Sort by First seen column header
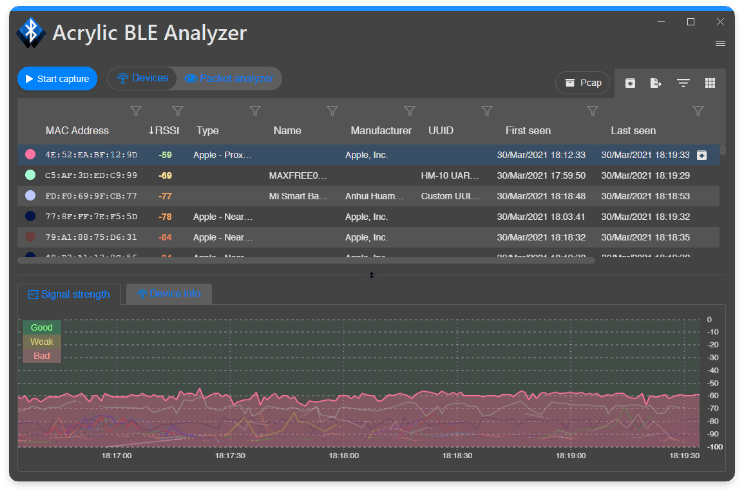This screenshot has width=744, height=494. 528,130
